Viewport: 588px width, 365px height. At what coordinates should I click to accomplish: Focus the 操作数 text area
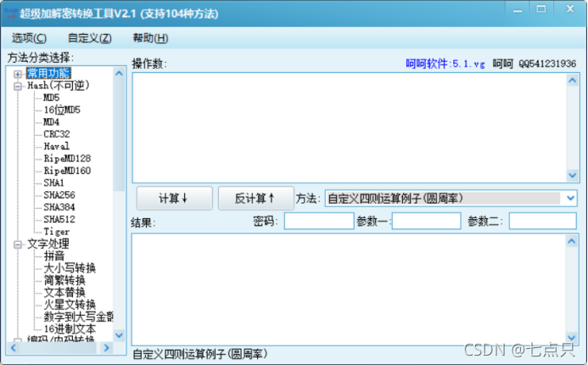coord(349,128)
